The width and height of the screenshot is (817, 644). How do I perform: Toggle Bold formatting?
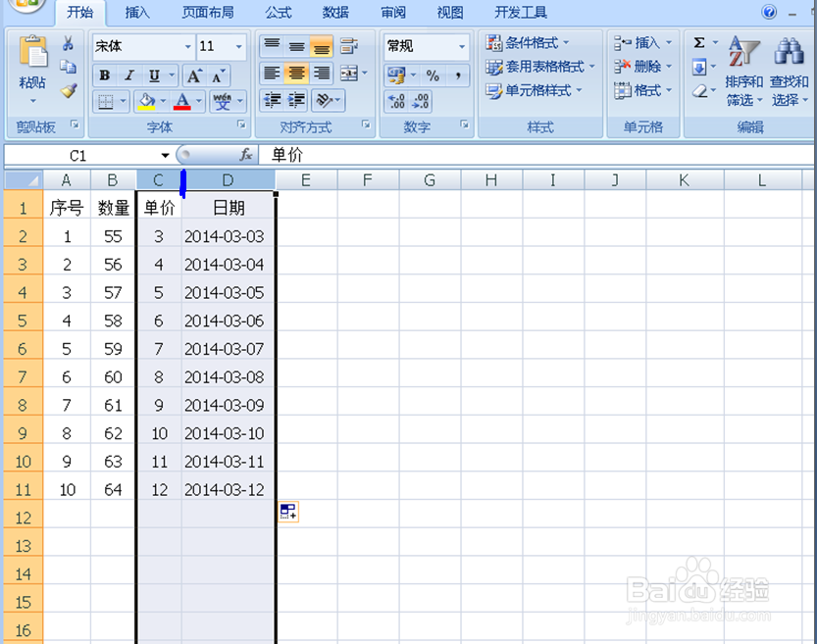pos(104,76)
